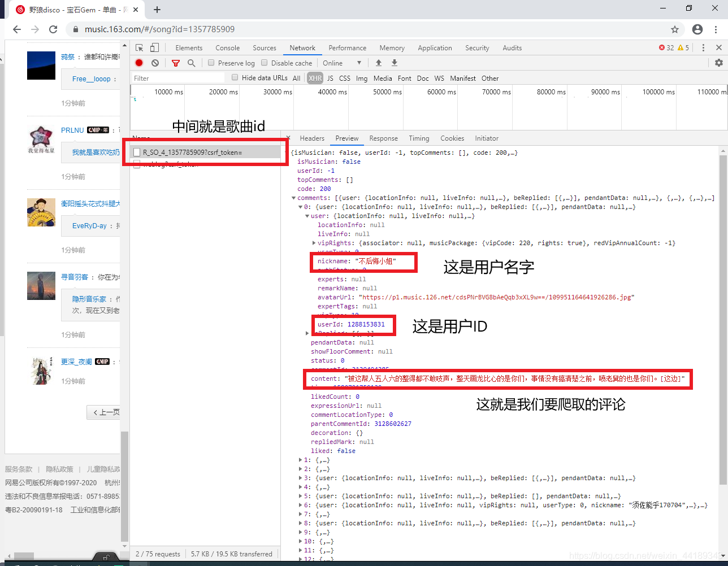Screen dimensions: 728x566
Task: Enable the Disable cache checkbox
Action: [265, 63]
